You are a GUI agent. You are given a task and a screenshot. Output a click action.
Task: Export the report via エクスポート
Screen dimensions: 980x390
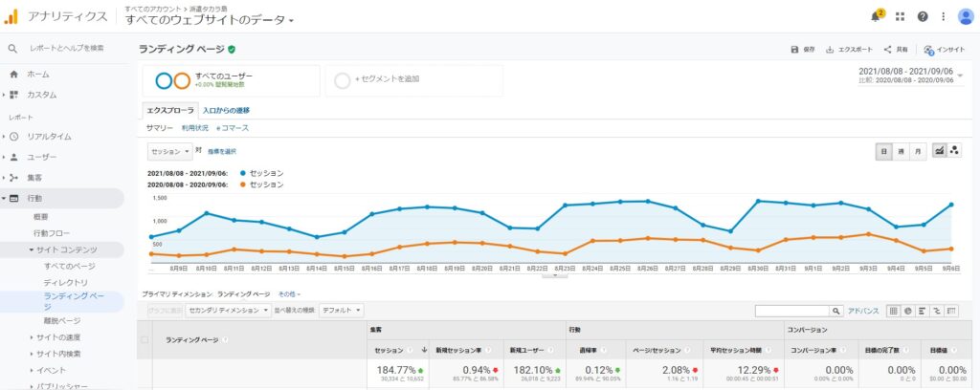[x=849, y=50]
